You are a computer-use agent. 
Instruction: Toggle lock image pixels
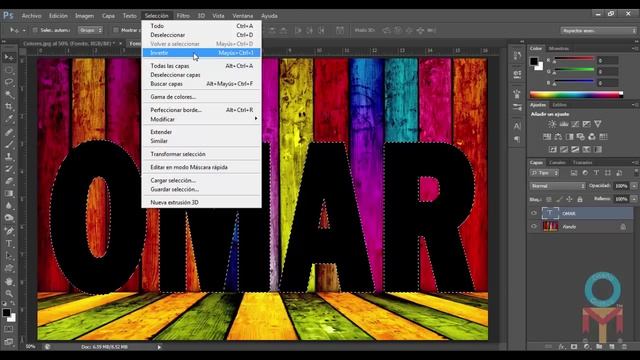coord(559,199)
